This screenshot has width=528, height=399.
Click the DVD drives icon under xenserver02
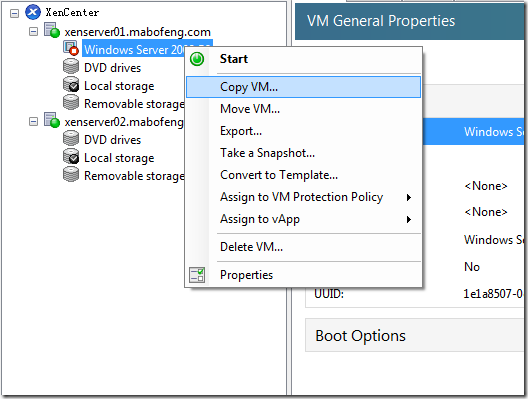point(71,138)
